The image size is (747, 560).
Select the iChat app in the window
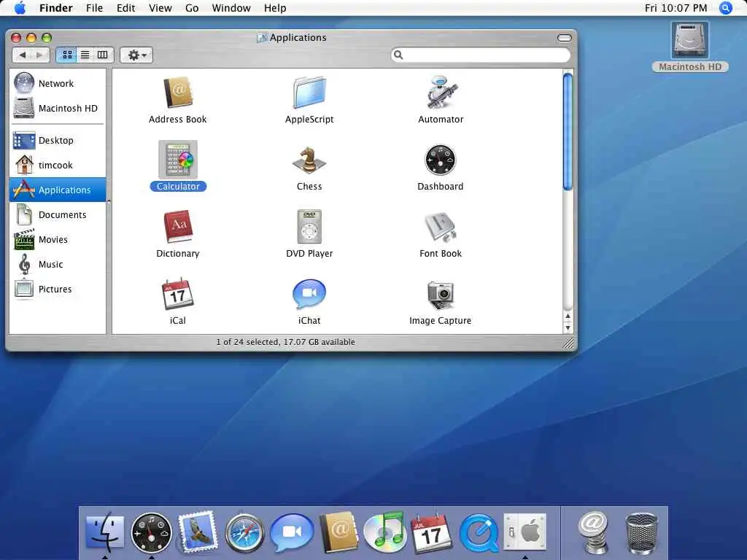[x=309, y=294]
